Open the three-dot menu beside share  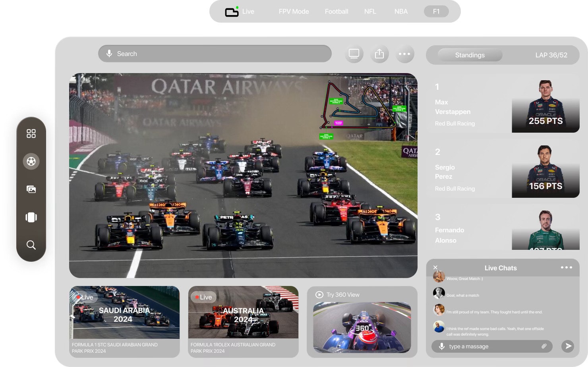click(404, 54)
